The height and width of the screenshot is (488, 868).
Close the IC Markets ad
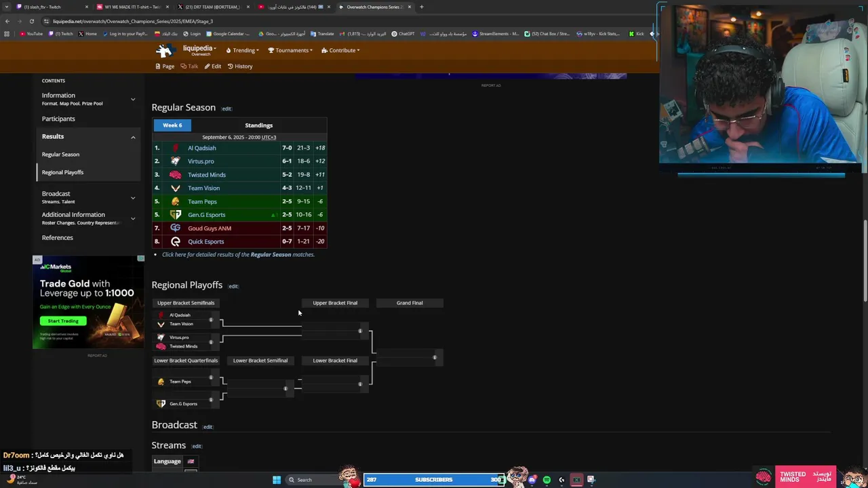140,259
